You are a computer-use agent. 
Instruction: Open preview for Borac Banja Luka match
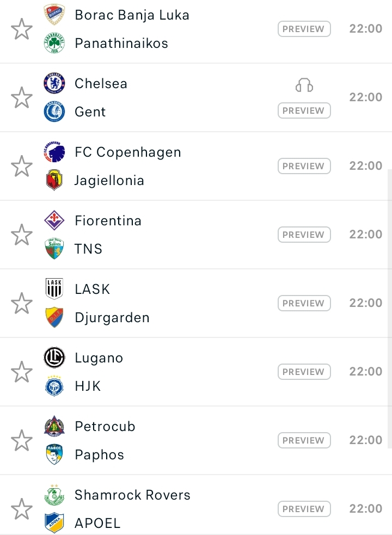tap(304, 29)
